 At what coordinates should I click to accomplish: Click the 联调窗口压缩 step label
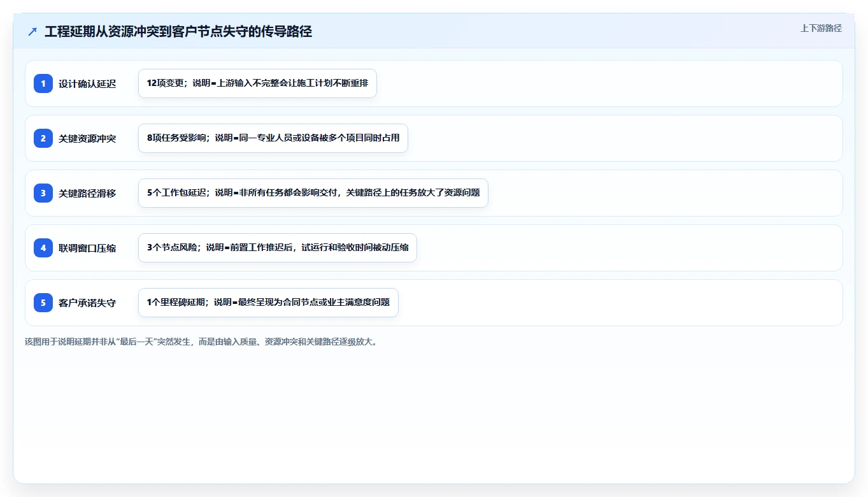click(87, 248)
